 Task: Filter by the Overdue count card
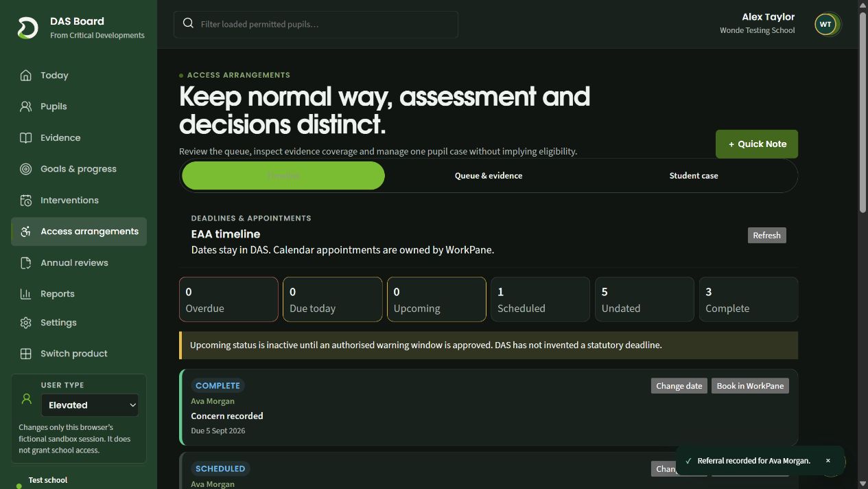(228, 299)
